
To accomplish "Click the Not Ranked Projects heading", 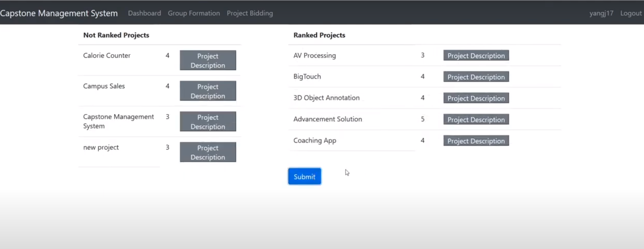I will click(116, 35).
